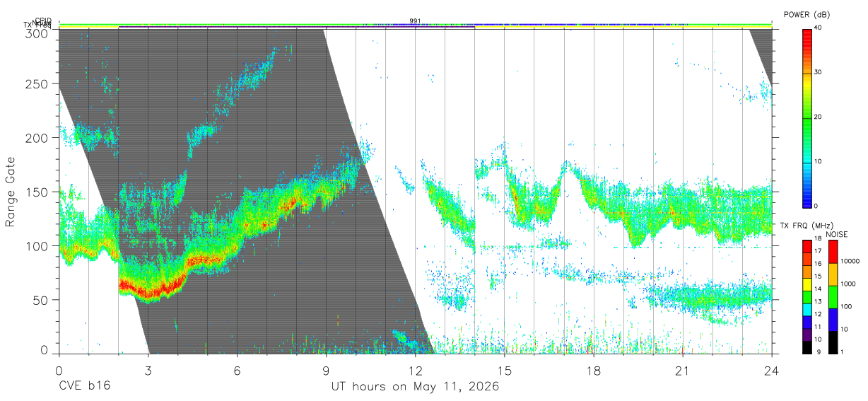Click the "CPID" label at the top left
The height and width of the screenshot is (401, 868).
pyautogui.click(x=42, y=21)
